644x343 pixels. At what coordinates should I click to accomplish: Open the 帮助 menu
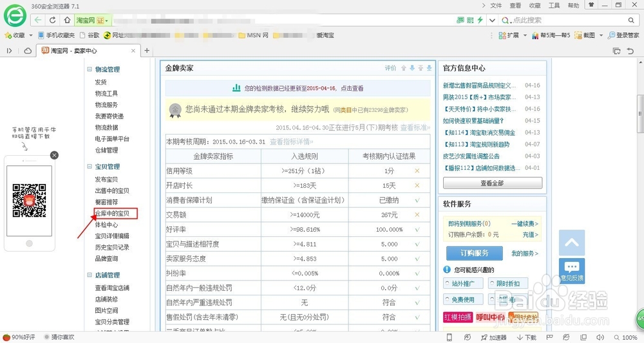[573, 5]
